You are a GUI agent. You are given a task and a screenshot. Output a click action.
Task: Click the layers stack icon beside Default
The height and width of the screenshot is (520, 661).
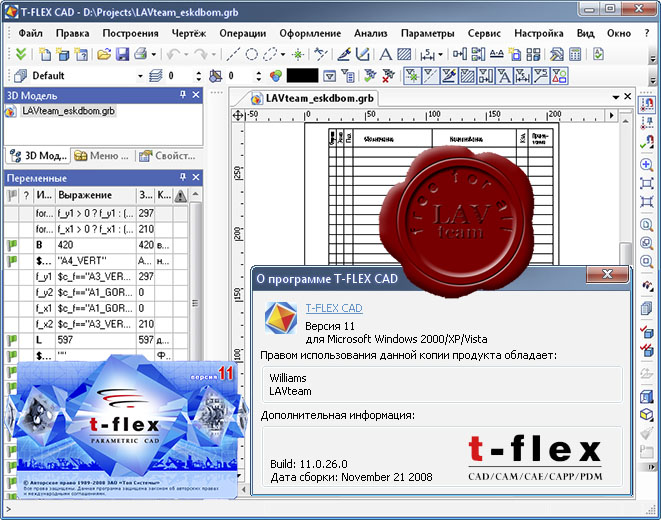coord(156,76)
